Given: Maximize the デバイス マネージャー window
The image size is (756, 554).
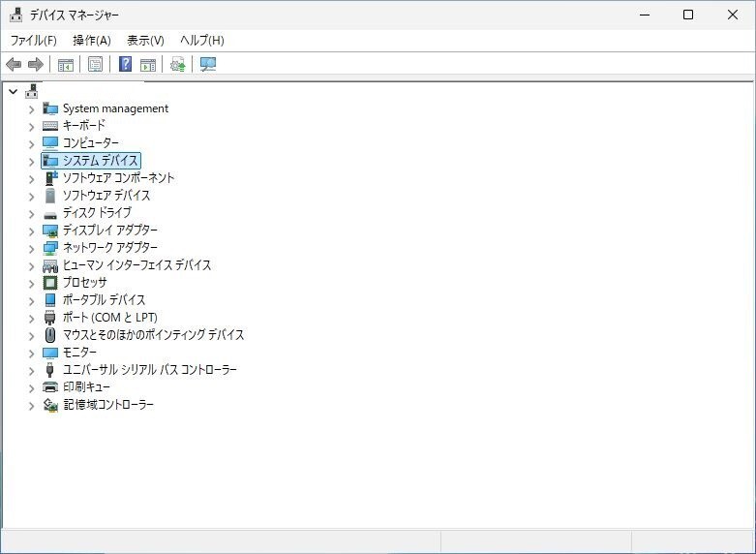Looking at the screenshot, I should tap(688, 15).
